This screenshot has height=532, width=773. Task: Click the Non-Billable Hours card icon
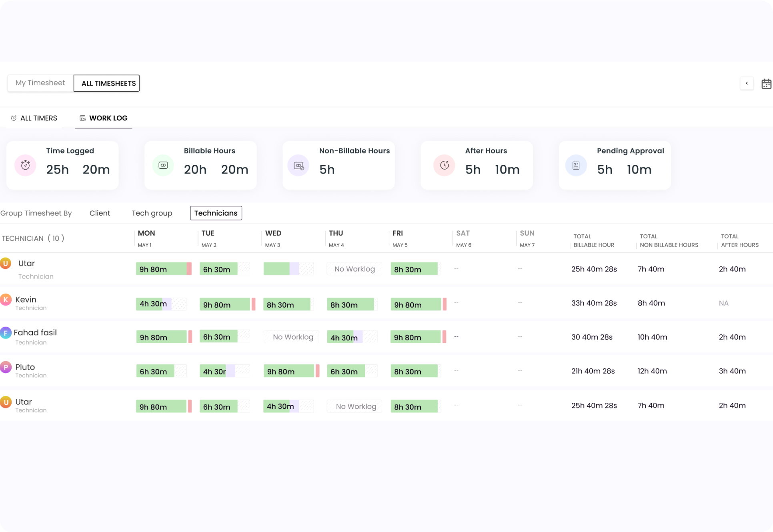[x=298, y=165]
